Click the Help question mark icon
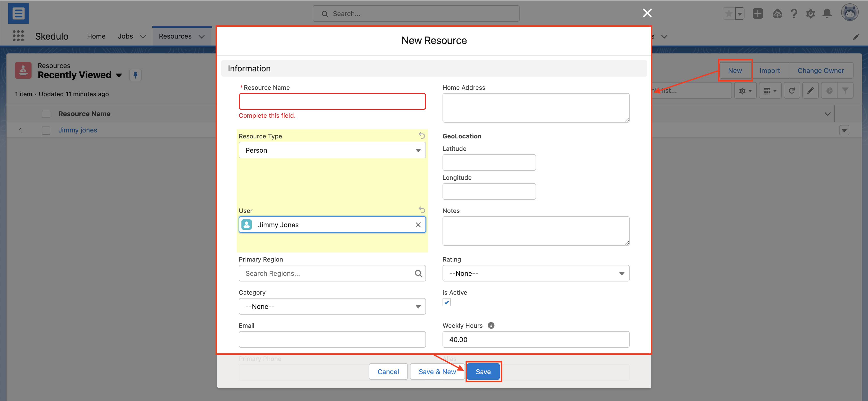The height and width of the screenshot is (401, 868). [794, 13]
